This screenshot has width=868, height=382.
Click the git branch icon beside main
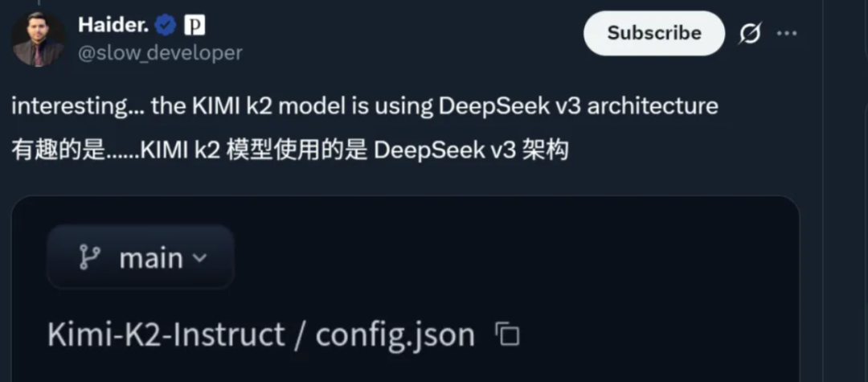pos(89,257)
